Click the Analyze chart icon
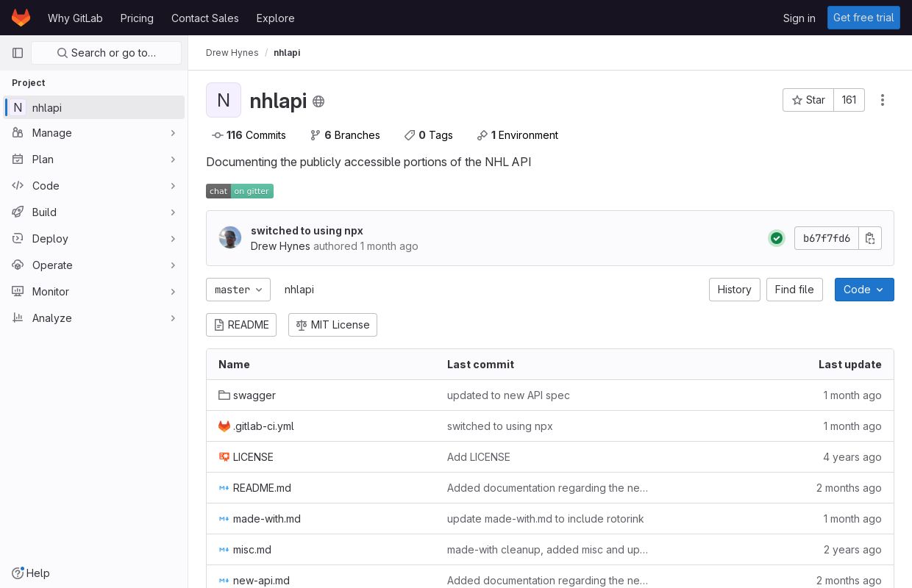Screen dimensions: 912x588 pyautogui.click(x=18, y=318)
